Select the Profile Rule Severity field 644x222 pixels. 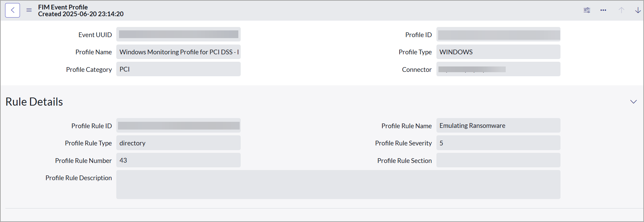[498, 143]
